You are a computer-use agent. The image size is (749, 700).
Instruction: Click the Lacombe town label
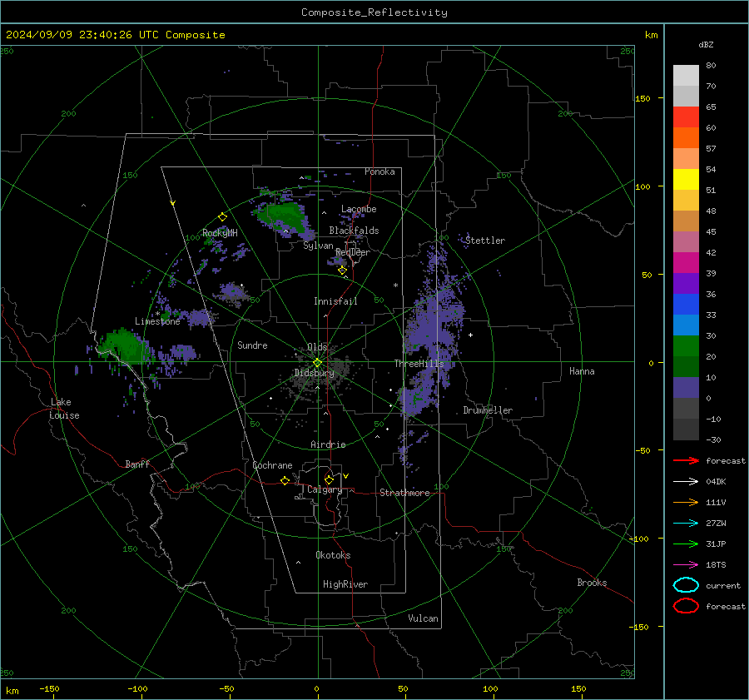(359, 209)
